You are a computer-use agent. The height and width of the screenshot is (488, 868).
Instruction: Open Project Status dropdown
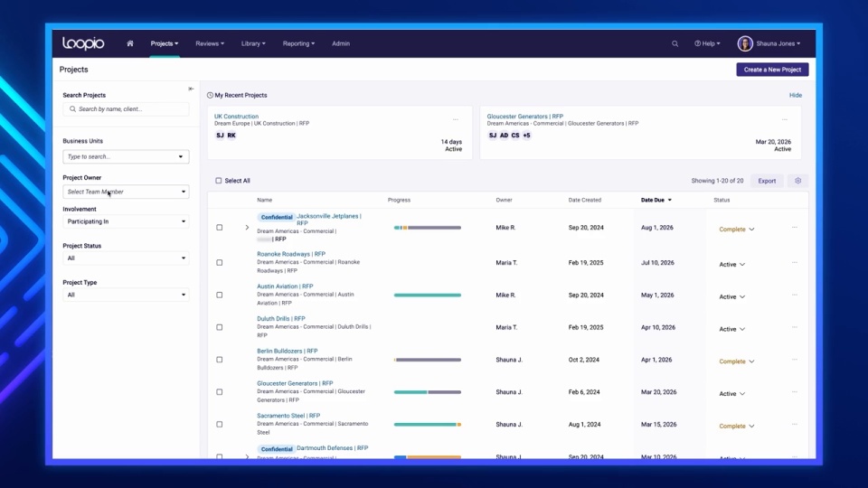coord(126,258)
